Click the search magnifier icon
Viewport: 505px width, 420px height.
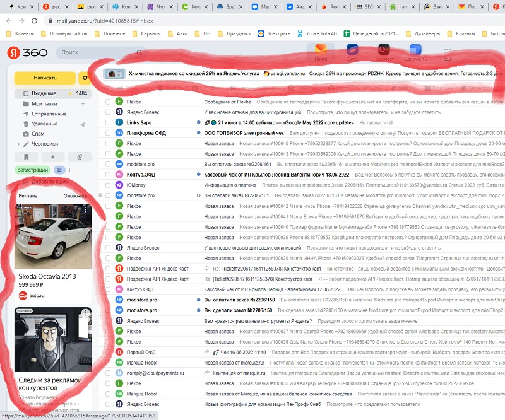[x=140, y=52]
